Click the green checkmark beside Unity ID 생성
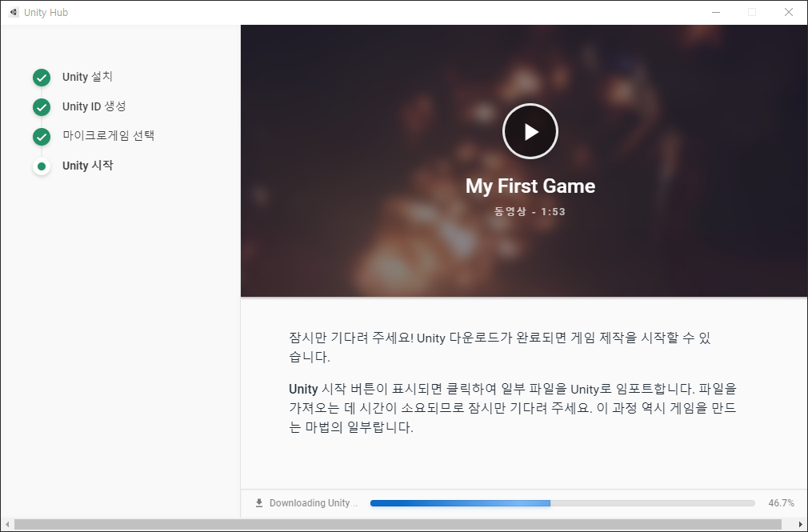The image size is (808, 532). point(42,107)
